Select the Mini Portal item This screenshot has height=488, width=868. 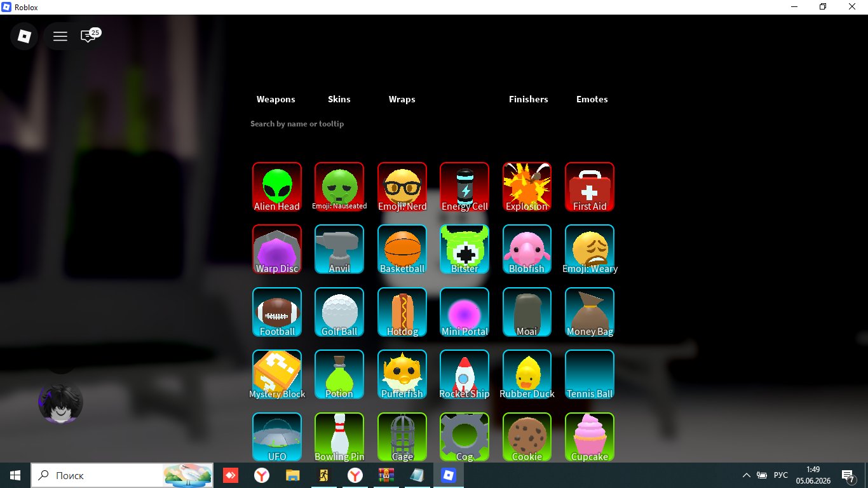tap(465, 312)
